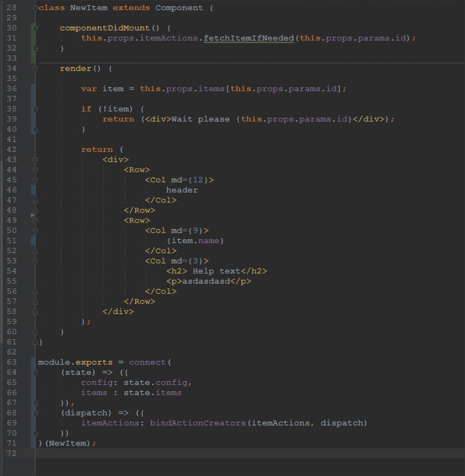Click the md={9} attribute on line 50
The width and height of the screenshot is (465, 476).
pos(187,231)
